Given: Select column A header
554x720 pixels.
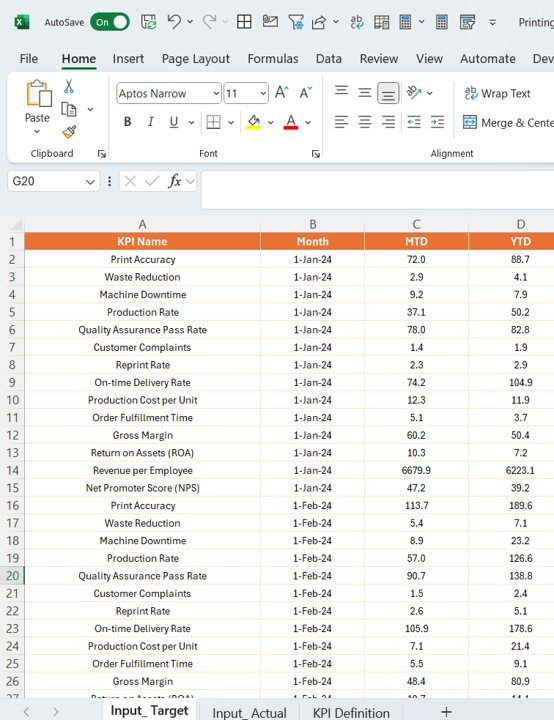Looking at the screenshot, I should tap(142, 224).
